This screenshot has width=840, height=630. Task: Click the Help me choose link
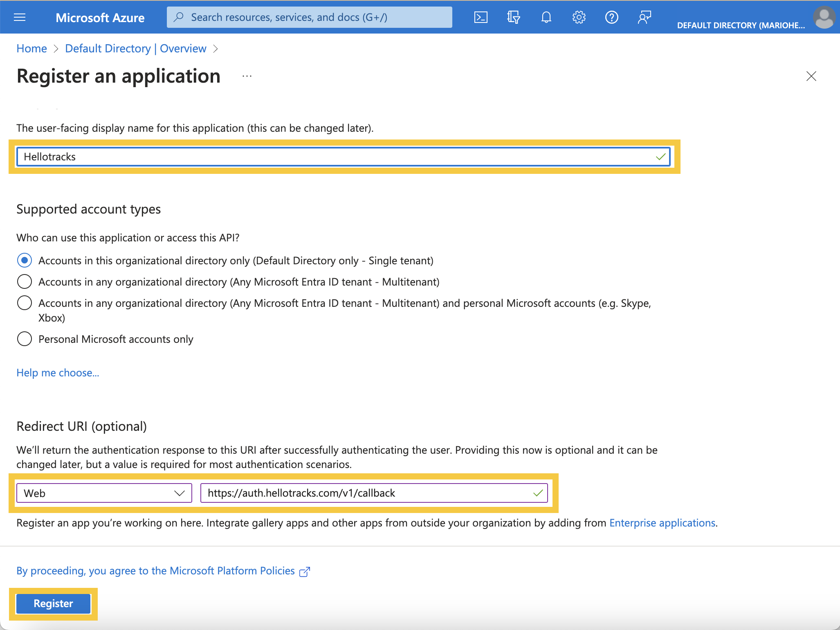click(x=58, y=373)
